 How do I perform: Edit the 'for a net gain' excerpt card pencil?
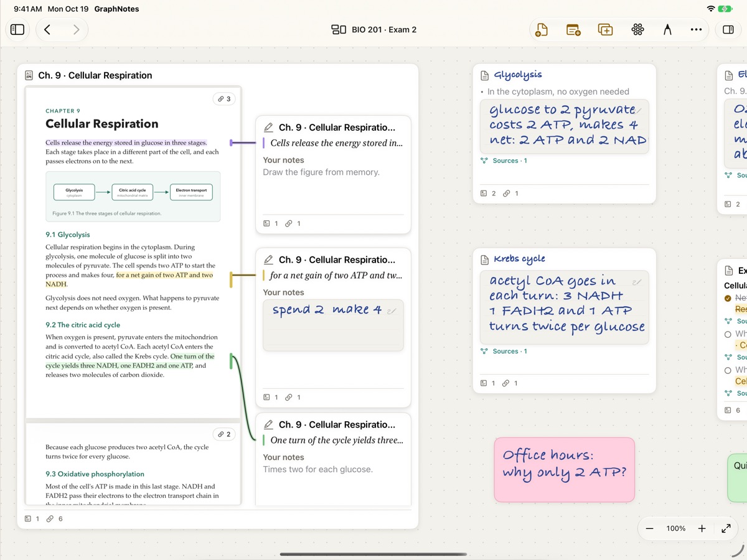pyautogui.click(x=268, y=260)
